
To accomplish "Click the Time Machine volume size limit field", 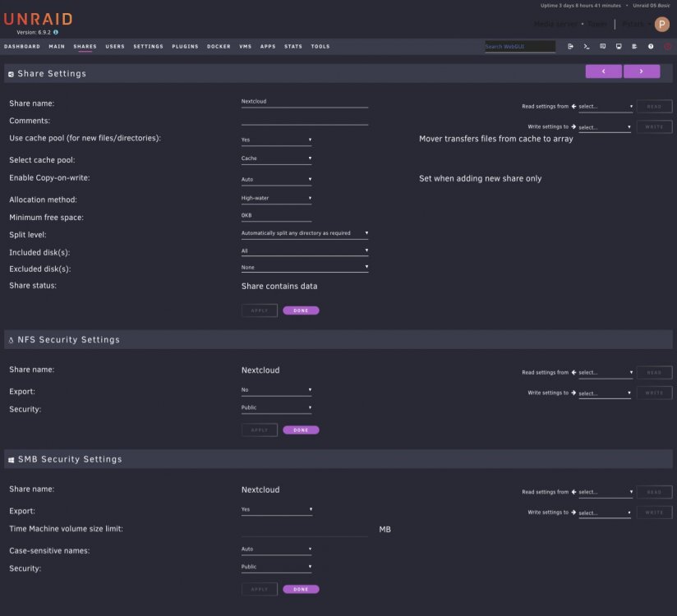I will click(x=304, y=530).
